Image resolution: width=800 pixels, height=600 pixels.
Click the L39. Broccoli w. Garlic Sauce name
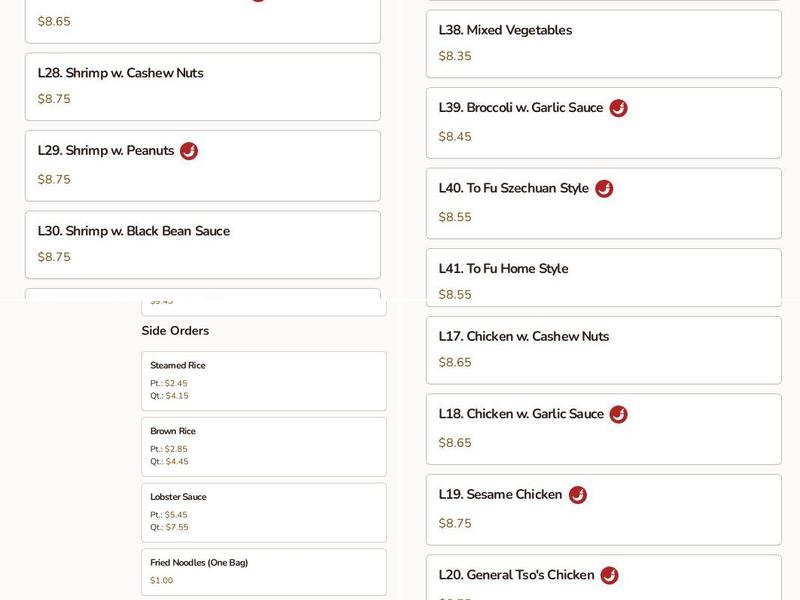[x=520, y=108]
